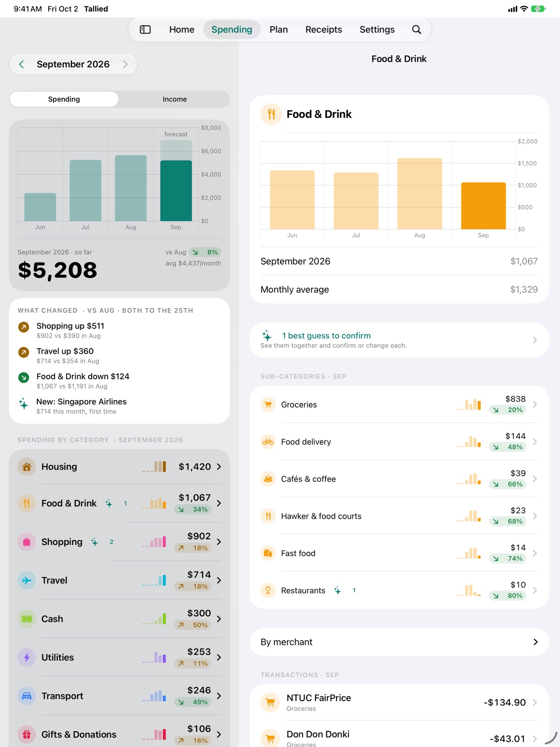Click the sparkle icon beside Shopping
This screenshot has width=560, height=747.
[x=95, y=542]
